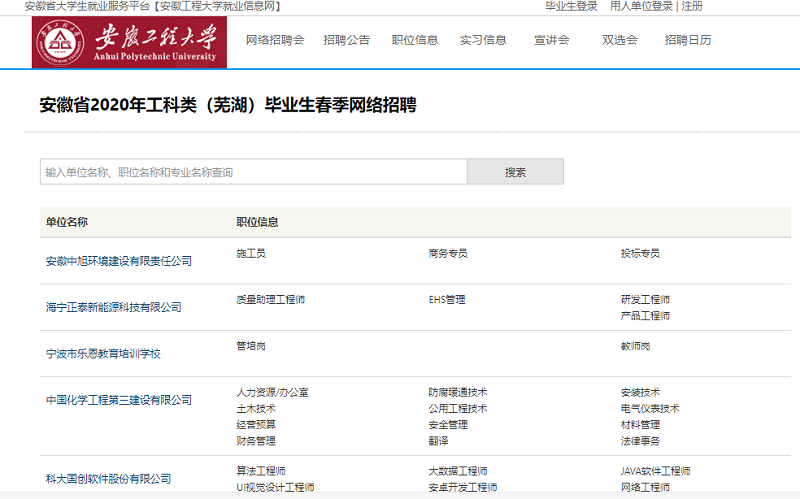Viewport: 800px width, 499px height.
Task: Open 海宁正泰新能源科技有限公司 company link
Action: [113, 307]
